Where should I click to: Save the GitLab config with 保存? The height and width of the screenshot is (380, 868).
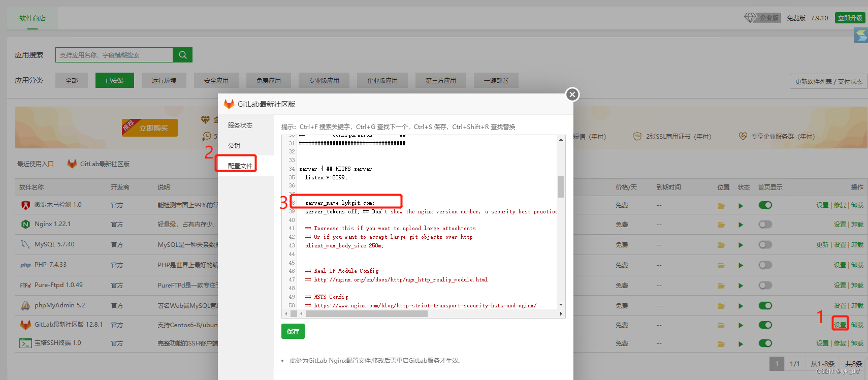point(293,331)
